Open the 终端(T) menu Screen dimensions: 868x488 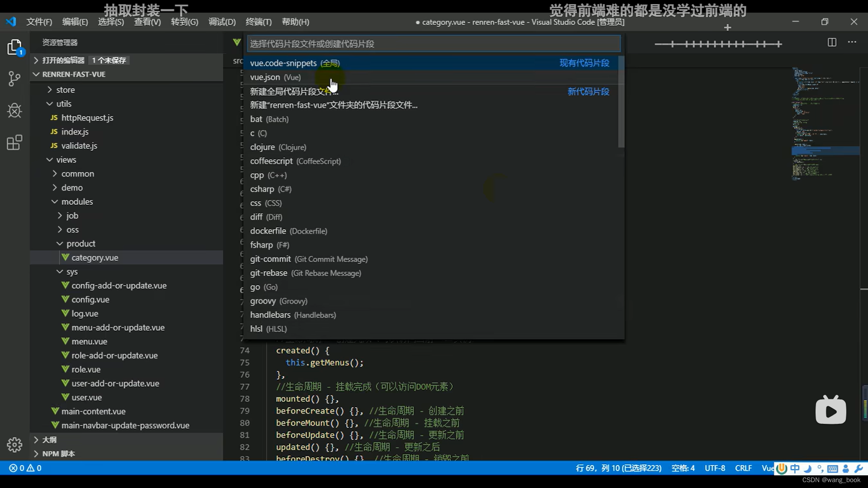pos(259,22)
